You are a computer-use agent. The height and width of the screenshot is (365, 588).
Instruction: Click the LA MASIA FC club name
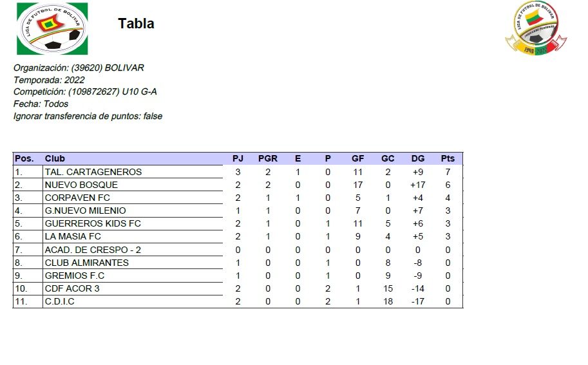tap(73, 236)
